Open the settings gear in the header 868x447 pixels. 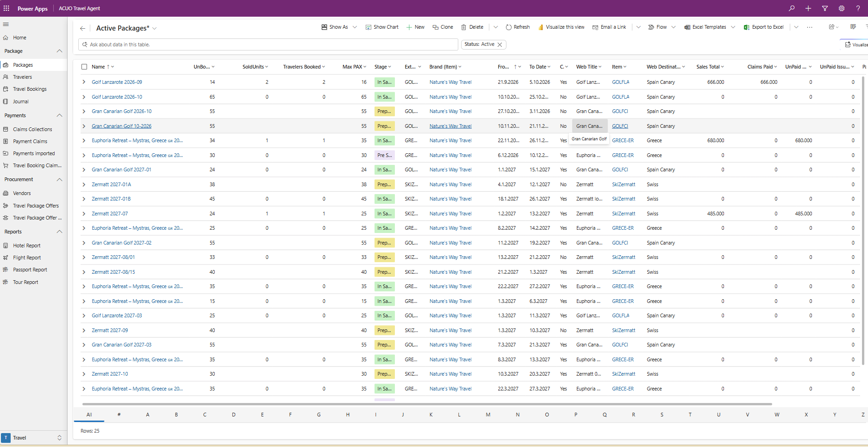842,8
